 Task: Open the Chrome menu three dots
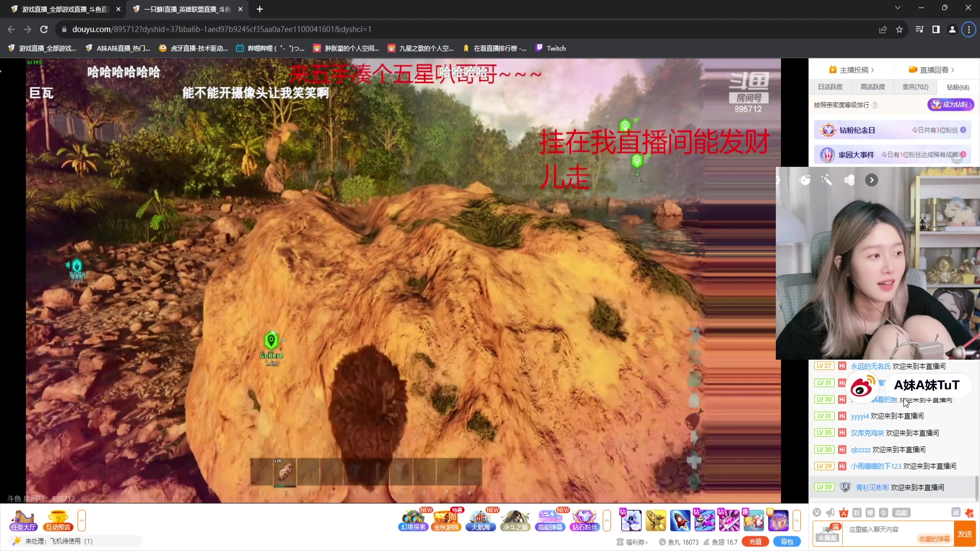coord(969,30)
